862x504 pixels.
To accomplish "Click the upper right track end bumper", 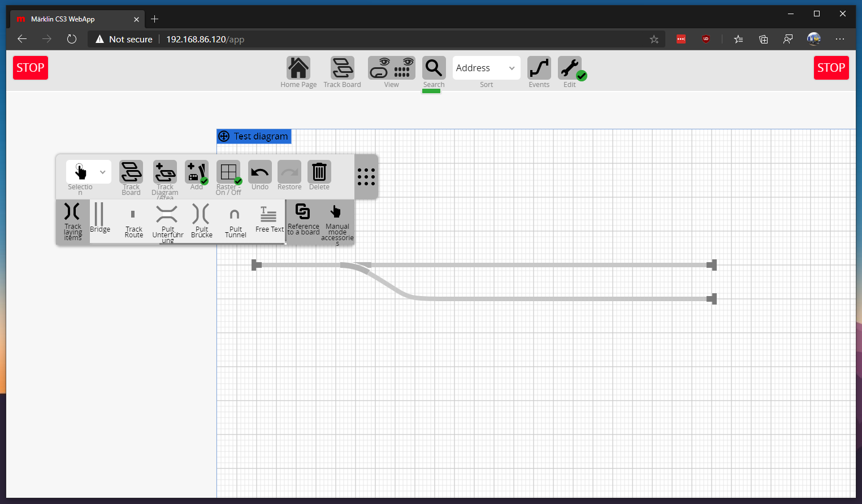I will coord(712,265).
